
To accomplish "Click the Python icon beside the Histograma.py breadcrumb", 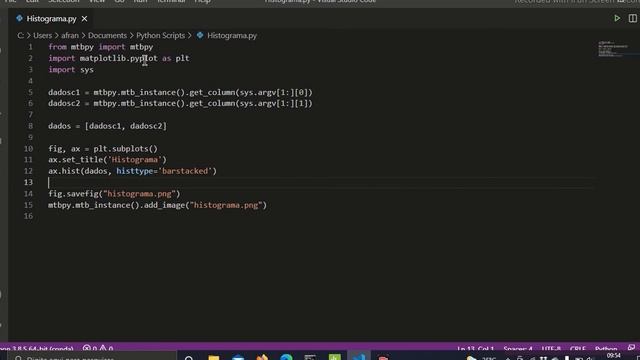I will pos(200,36).
